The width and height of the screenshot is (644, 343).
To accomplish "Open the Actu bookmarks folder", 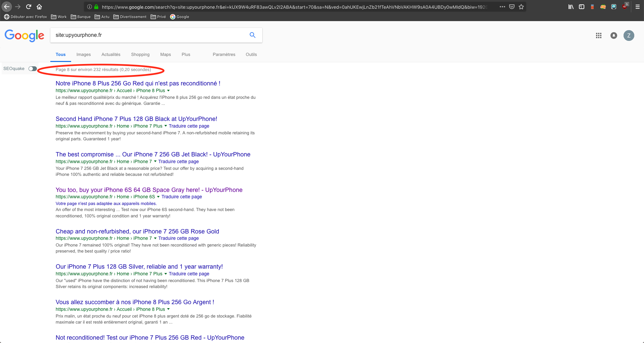I will point(102,17).
